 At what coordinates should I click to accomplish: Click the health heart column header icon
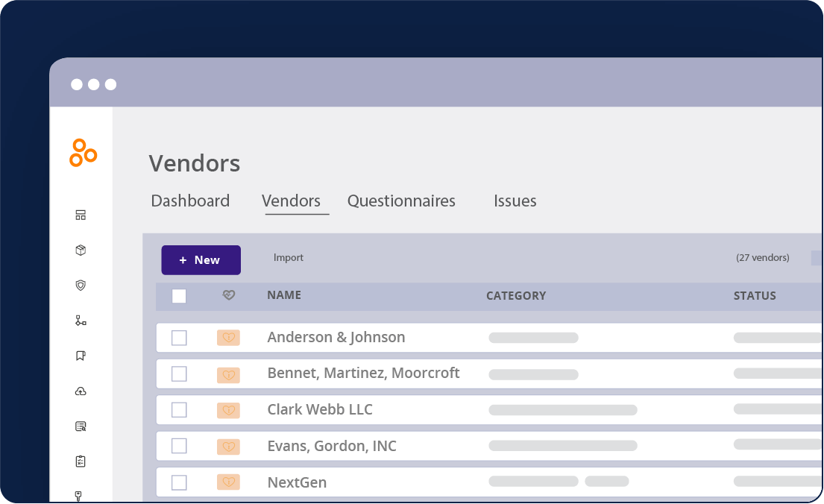229,295
